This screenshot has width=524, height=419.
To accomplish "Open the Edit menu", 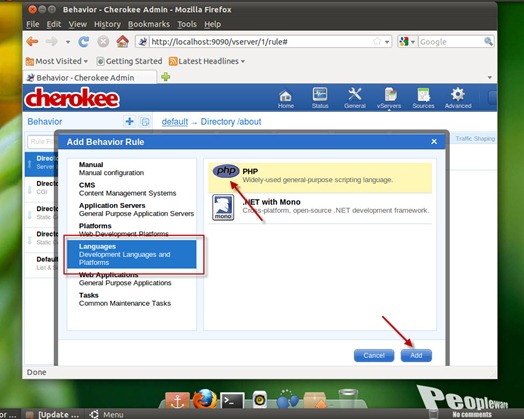I will pyautogui.click(x=54, y=24).
